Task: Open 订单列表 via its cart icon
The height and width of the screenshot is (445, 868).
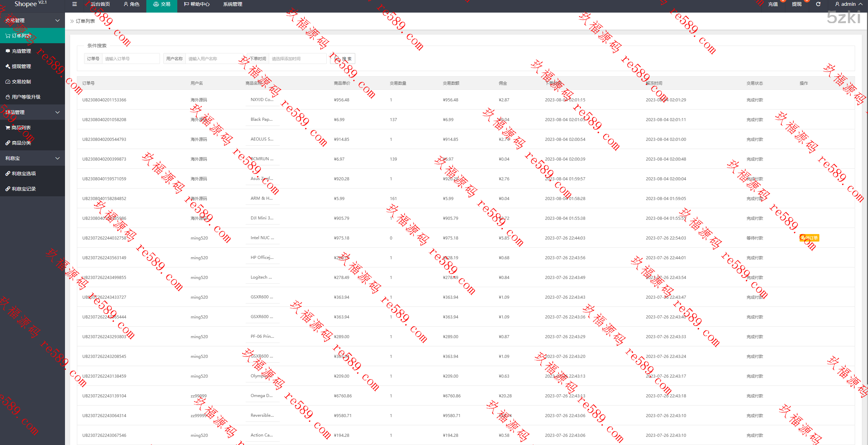Action: point(8,36)
